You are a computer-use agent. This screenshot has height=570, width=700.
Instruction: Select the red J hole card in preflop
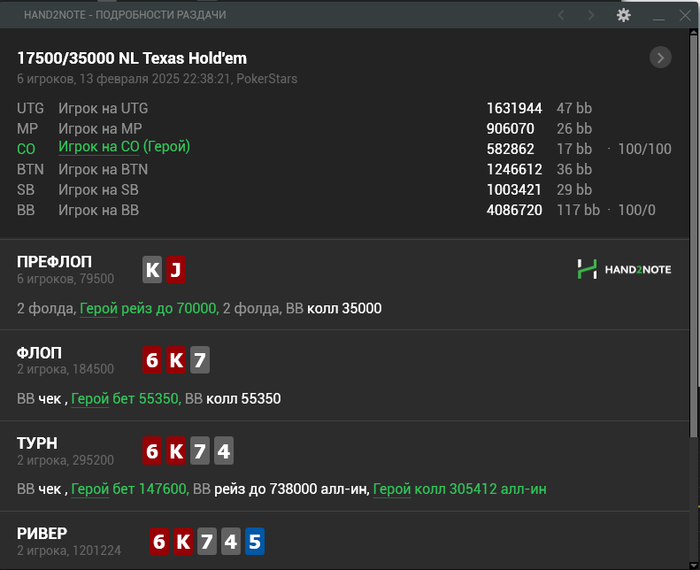pos(176,270)
